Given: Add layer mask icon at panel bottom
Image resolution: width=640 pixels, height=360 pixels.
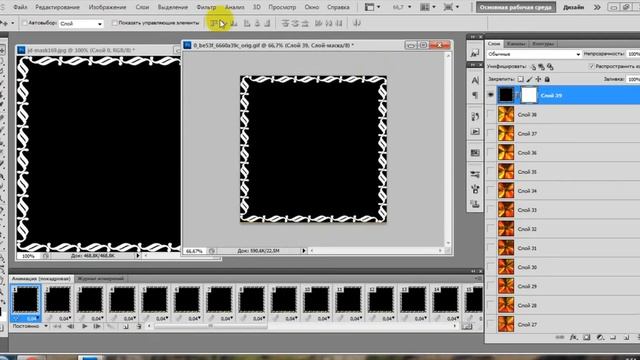Looking at the screenshot, I should pyautogui.click(x=587, y=337).
